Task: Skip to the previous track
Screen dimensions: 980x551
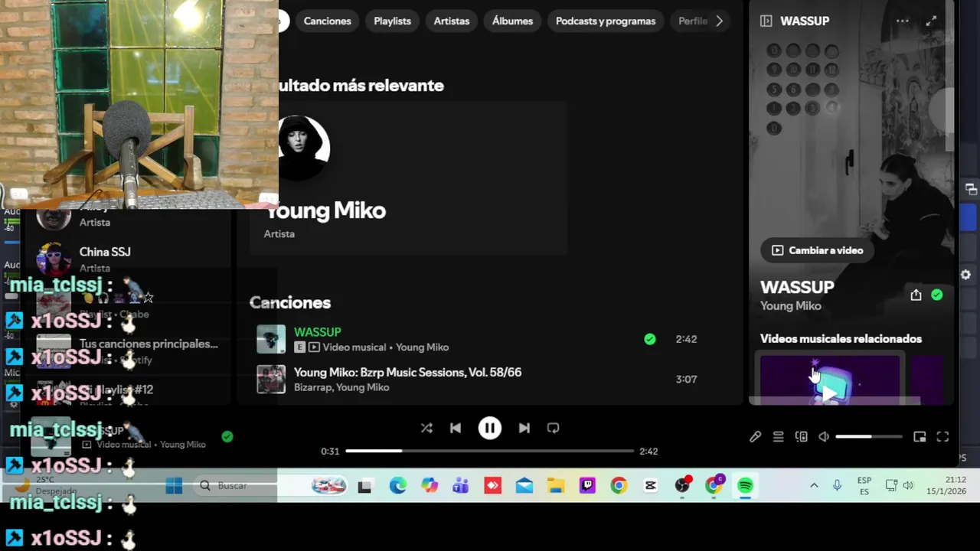Action: pos(456,428)
